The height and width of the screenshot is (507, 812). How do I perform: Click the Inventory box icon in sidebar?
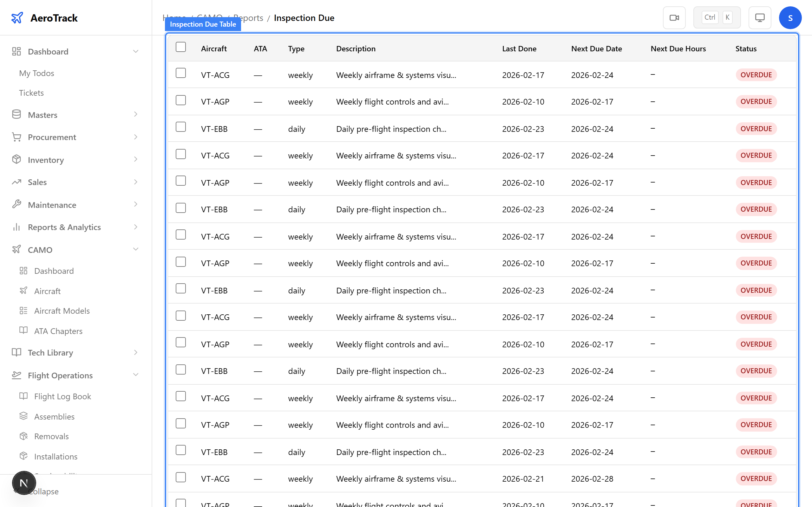click(16, 160)
